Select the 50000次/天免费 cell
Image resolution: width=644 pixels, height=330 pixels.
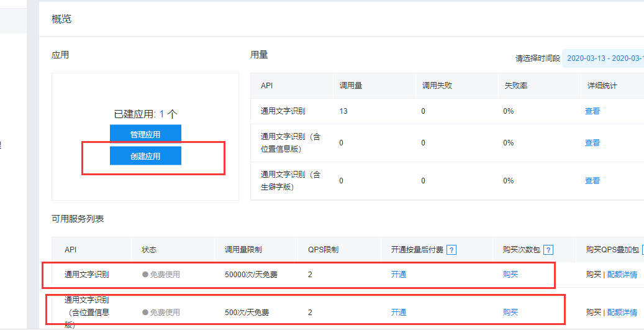pos(251,275)
